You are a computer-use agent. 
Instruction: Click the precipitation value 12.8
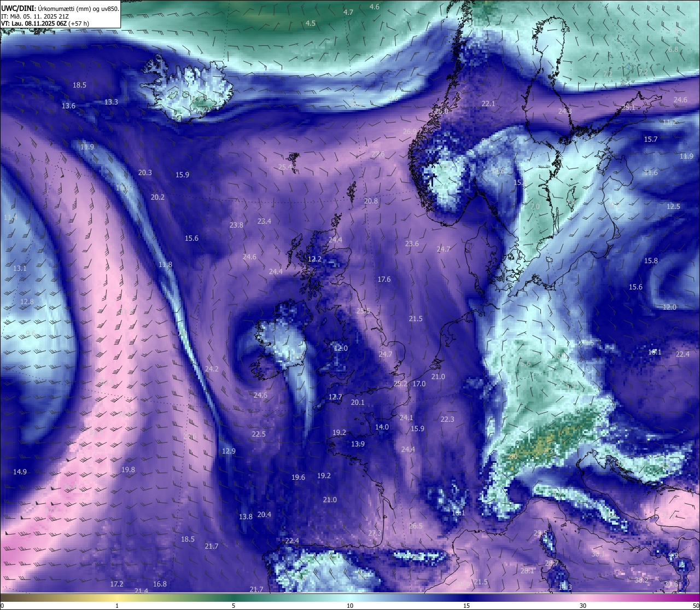tap(27, 301)
